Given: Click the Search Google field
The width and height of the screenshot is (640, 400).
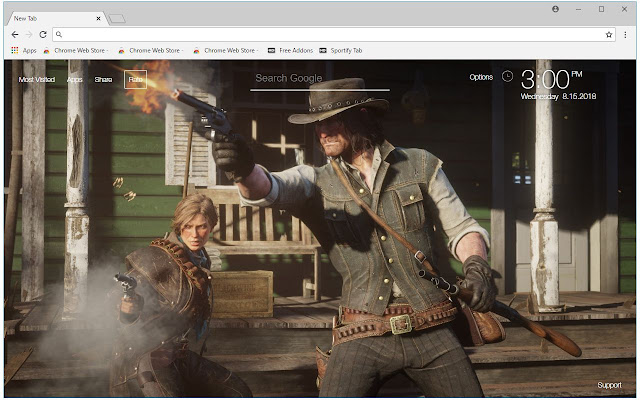Looking at the screenshot, I should click(x=320, y=80).
